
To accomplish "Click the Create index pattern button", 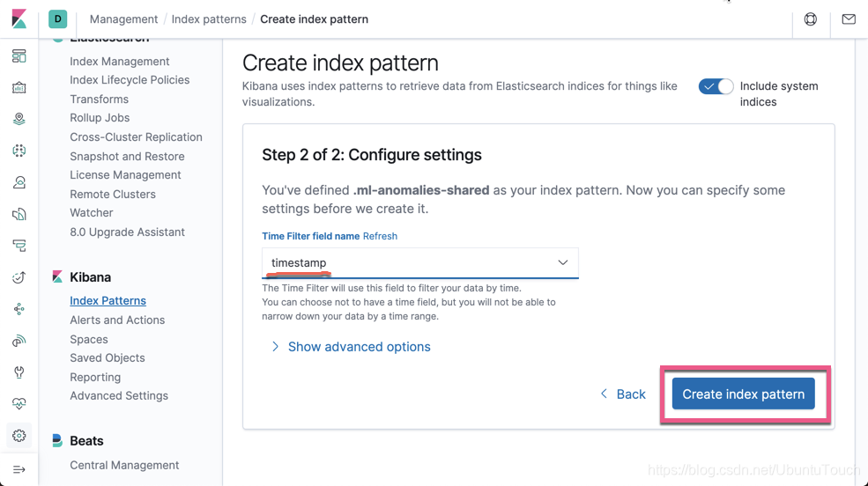I will pyautogui.click(x=743, y=394).
